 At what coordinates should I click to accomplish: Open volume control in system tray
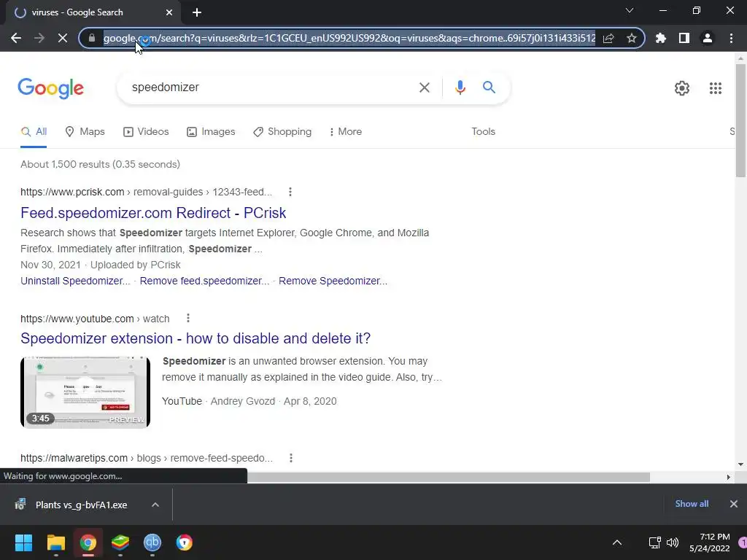[x=672, y=542]
